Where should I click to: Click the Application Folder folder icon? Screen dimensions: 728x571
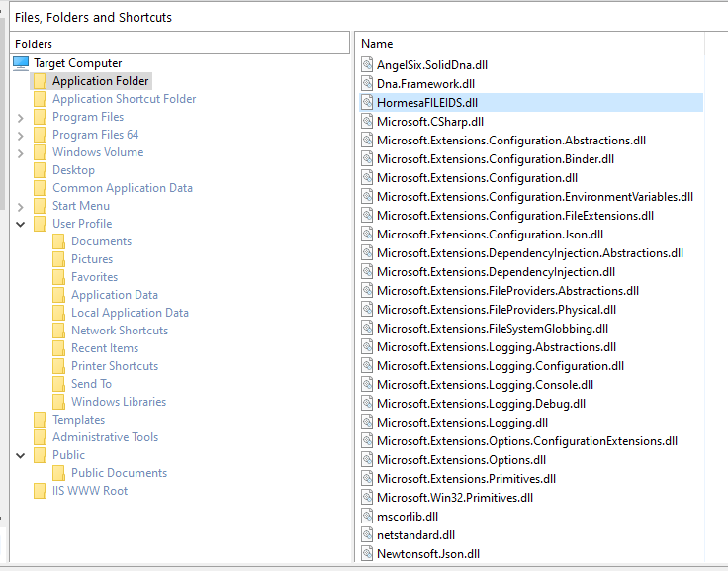(x=41, y=81)
